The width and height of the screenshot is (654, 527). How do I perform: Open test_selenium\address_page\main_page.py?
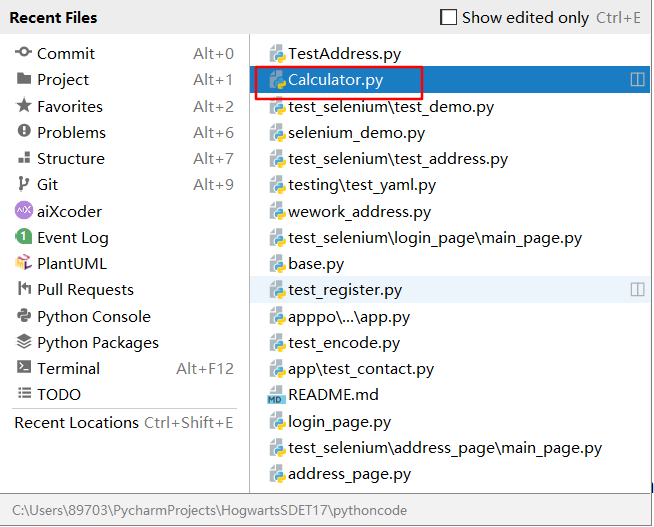pyautogui.click(x=450, y=448)
